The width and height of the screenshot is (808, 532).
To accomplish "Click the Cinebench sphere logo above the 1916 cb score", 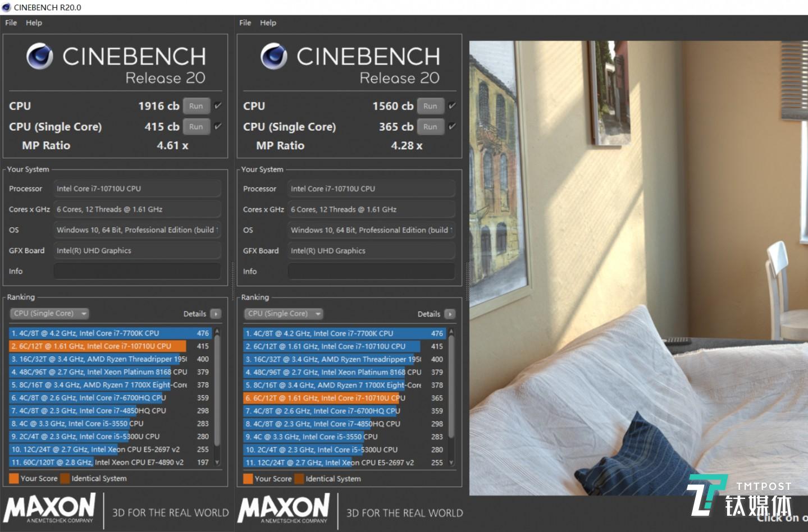I will (x=40, y=57).
